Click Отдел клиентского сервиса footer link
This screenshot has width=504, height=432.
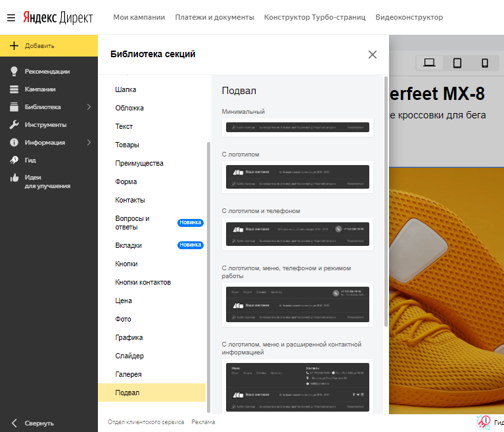(146, 421)
